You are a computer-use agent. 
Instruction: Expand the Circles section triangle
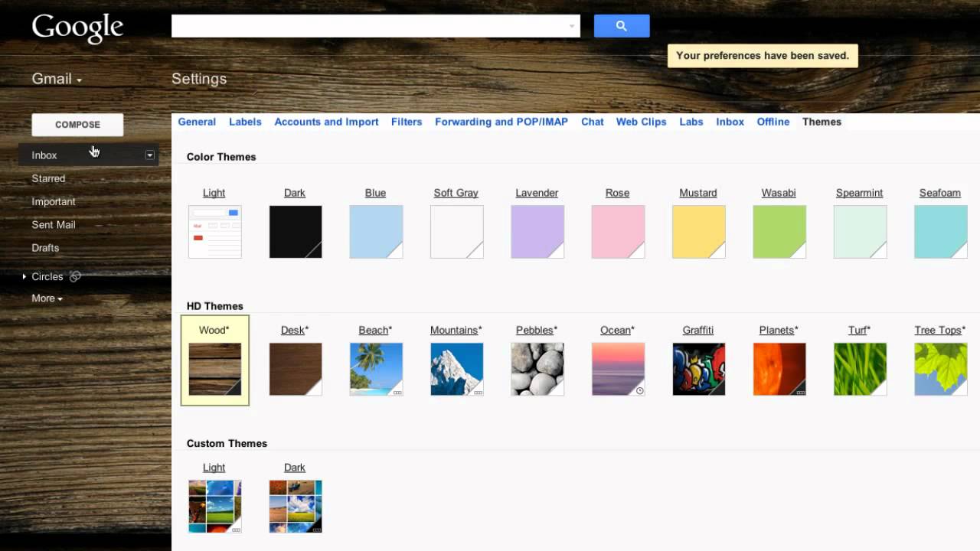click(x=24, y=276)
